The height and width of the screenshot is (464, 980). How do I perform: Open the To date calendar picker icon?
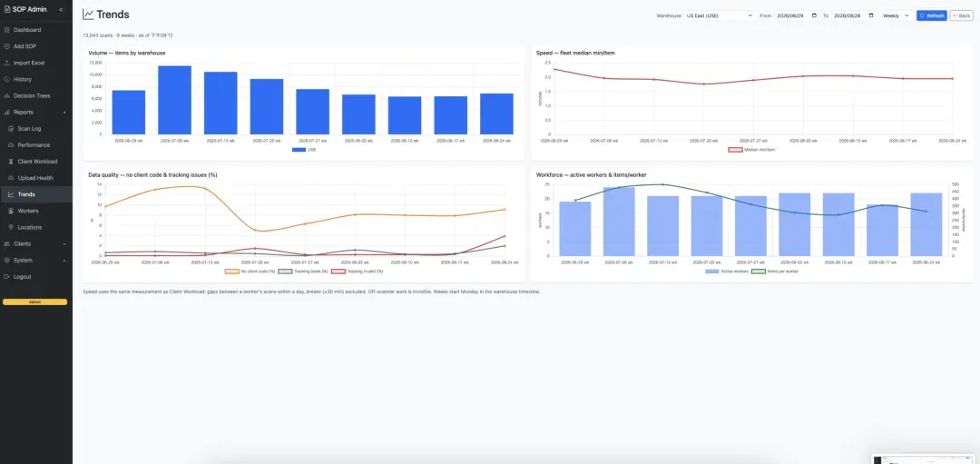870,15
